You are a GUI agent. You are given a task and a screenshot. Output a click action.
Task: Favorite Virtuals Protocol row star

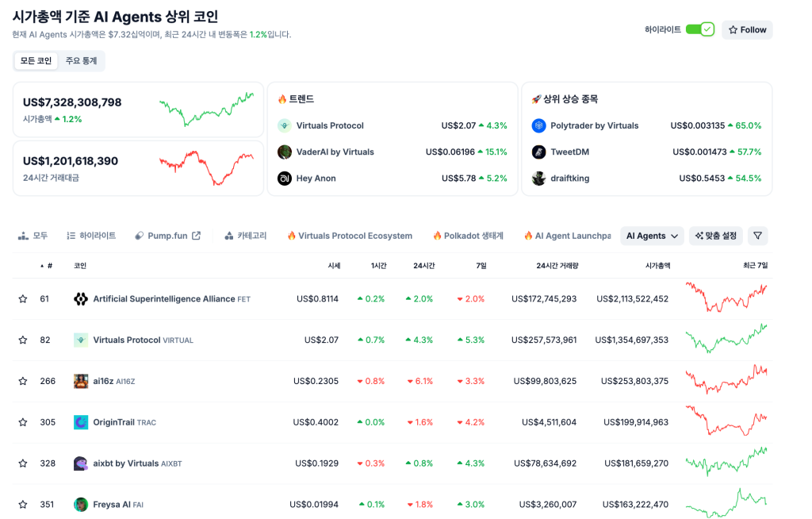[23, 340]
